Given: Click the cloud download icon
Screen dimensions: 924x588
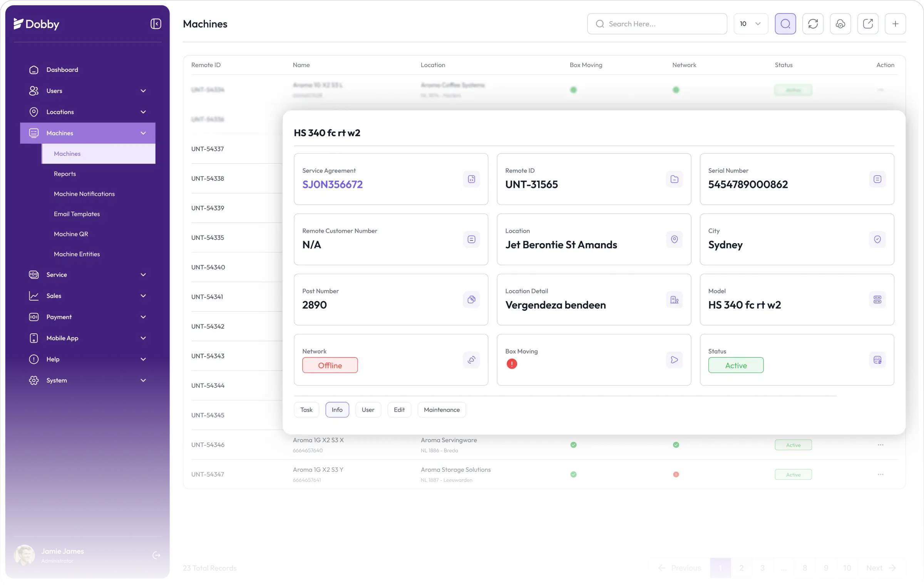Looking at the screenshot, I should click(x=840, y=24).
